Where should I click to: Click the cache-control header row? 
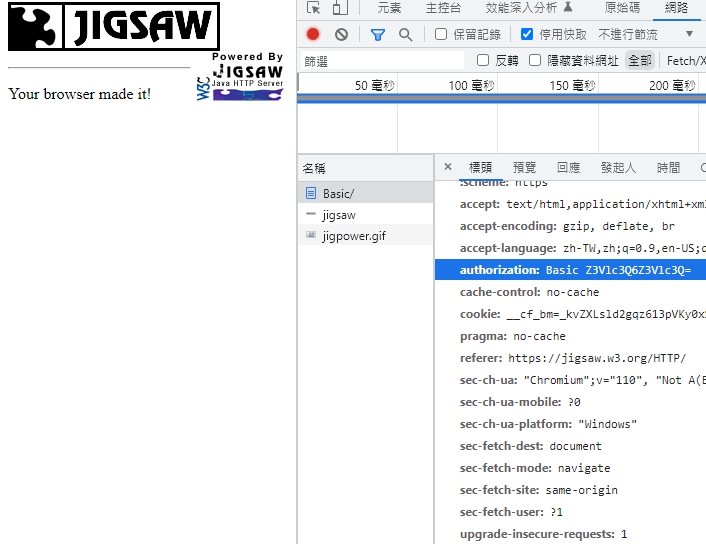click(x=570, y=292)
